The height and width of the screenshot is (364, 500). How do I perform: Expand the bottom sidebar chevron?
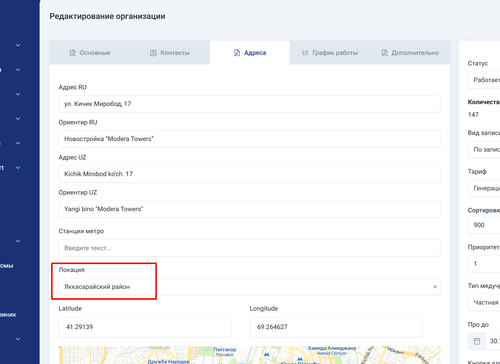click(x=18, y=339)
